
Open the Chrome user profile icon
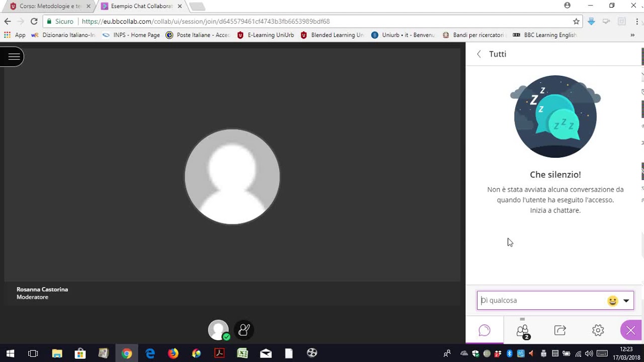tap(568, 6)
